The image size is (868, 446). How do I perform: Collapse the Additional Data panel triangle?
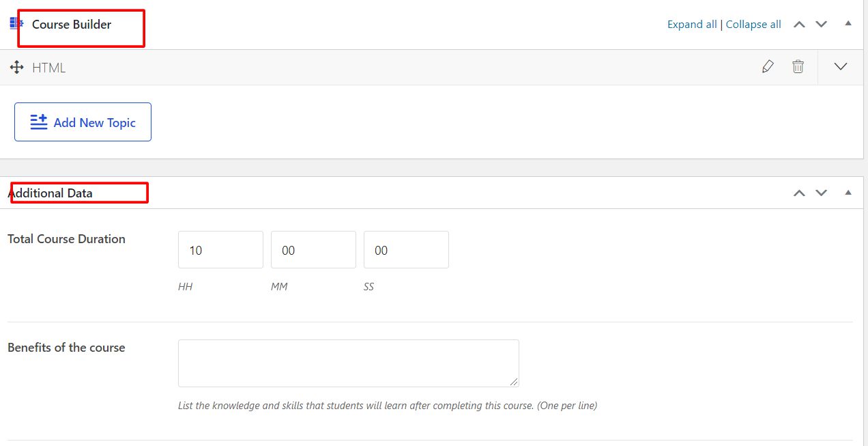point(848,193)
